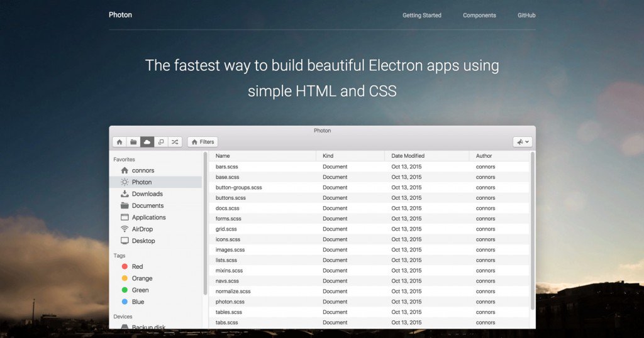This screenshot has height=338, width=644.
Task: Click the home icon beside connors
Action: click(x=125, y=170)
